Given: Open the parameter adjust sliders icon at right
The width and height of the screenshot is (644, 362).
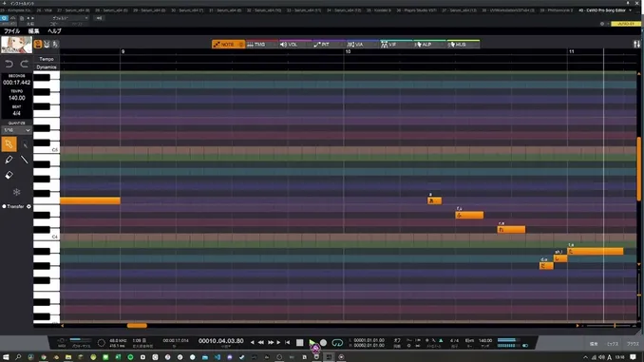Looking at the screenshot, I should [636, 44].
